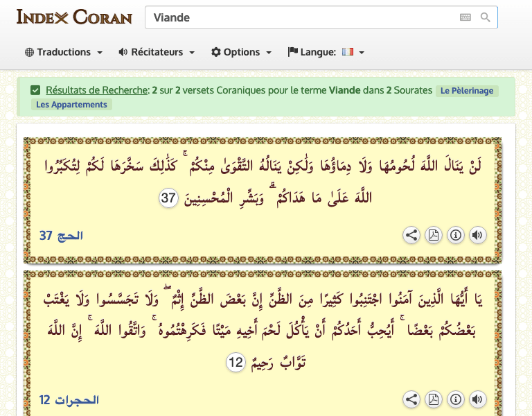Expand the Traductions dropdown
532x416 pixels.
coord(64,52)
